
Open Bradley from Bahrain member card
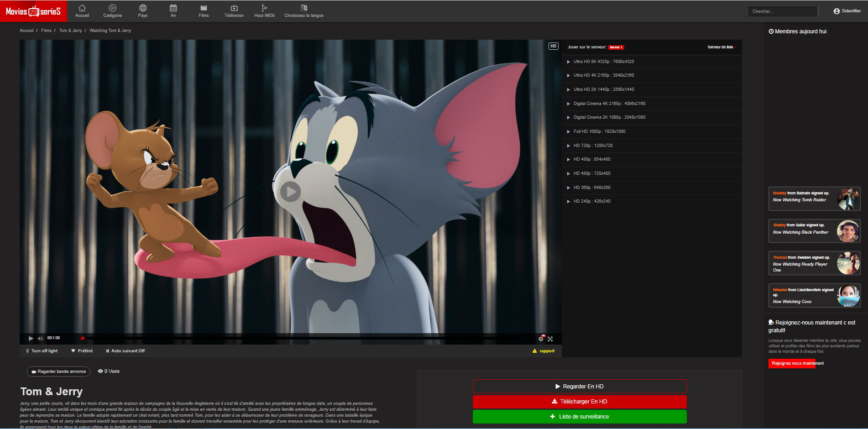click(x=814, y=199)
